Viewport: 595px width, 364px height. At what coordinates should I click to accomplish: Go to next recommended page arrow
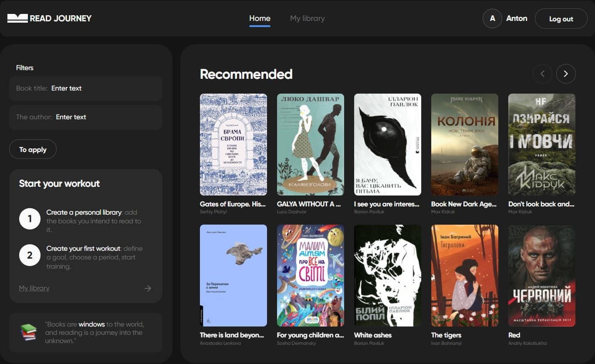tap(566, 74)
